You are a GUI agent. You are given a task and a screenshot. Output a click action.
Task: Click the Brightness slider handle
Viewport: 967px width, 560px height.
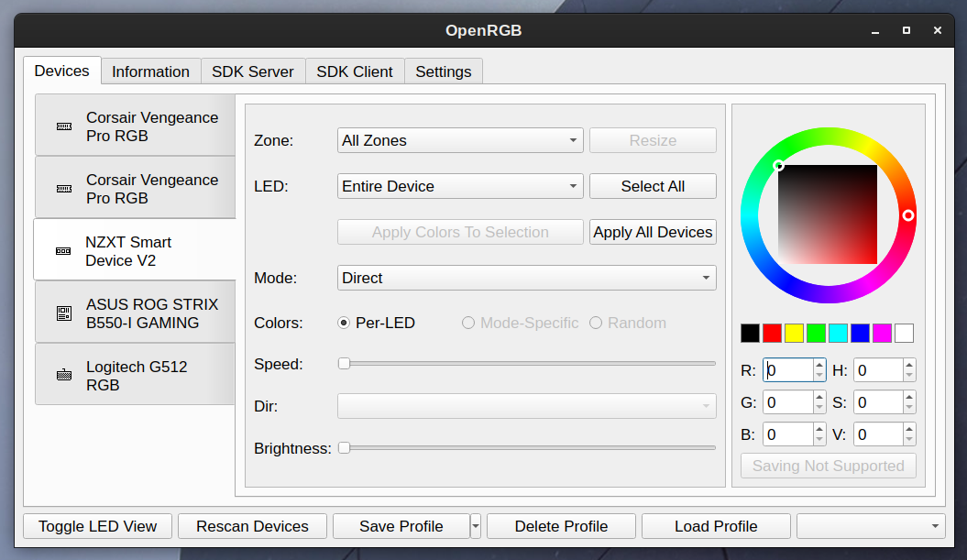pyautogui.click(x=344, y=447)
